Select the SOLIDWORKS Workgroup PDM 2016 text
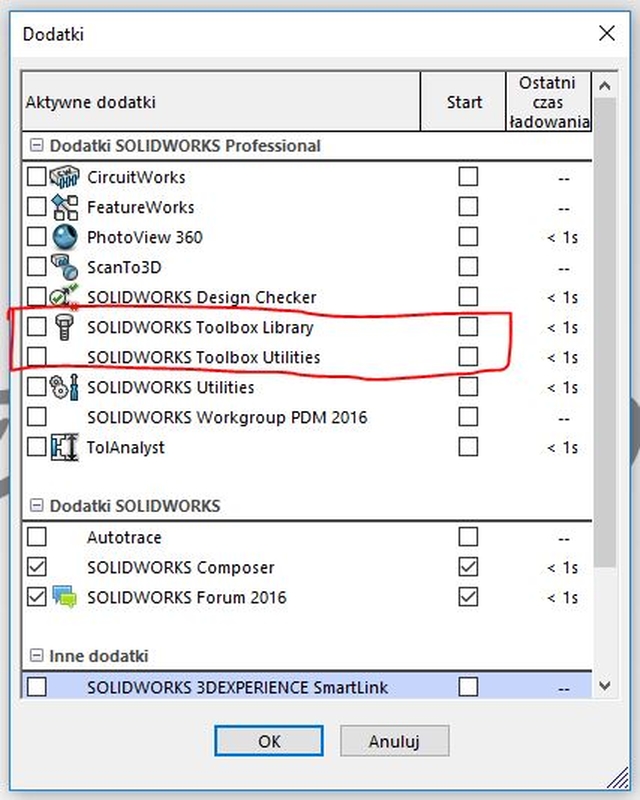640x800 pixels. pos(227,417)
